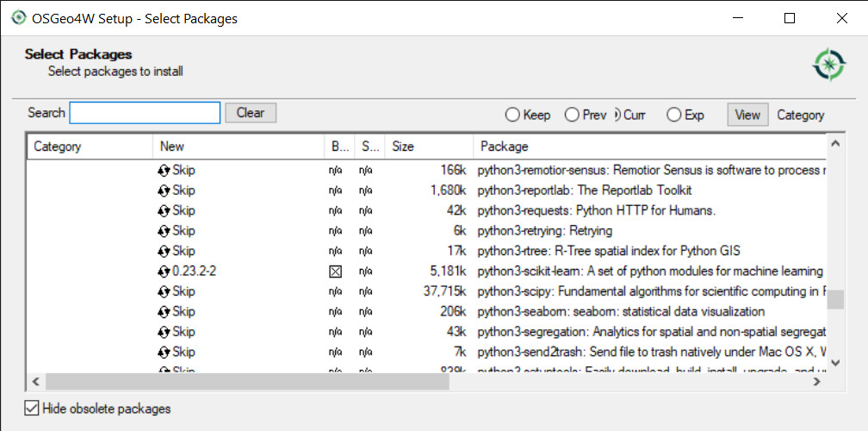Image resolution: width=868 pixels, height=431 pixels.
Task: Sort by the Package column header
Action: [650, 147]
